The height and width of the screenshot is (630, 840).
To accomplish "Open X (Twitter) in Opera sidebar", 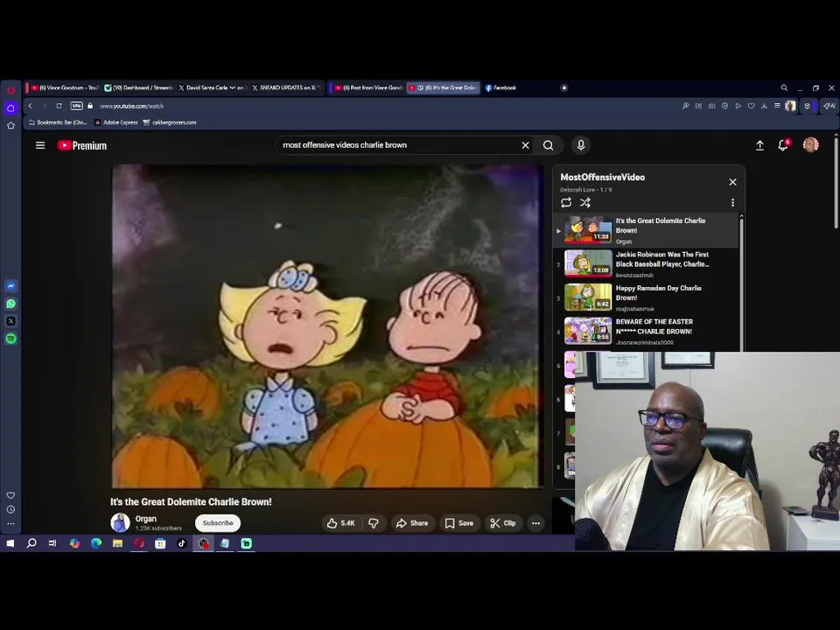I will 10,321.
